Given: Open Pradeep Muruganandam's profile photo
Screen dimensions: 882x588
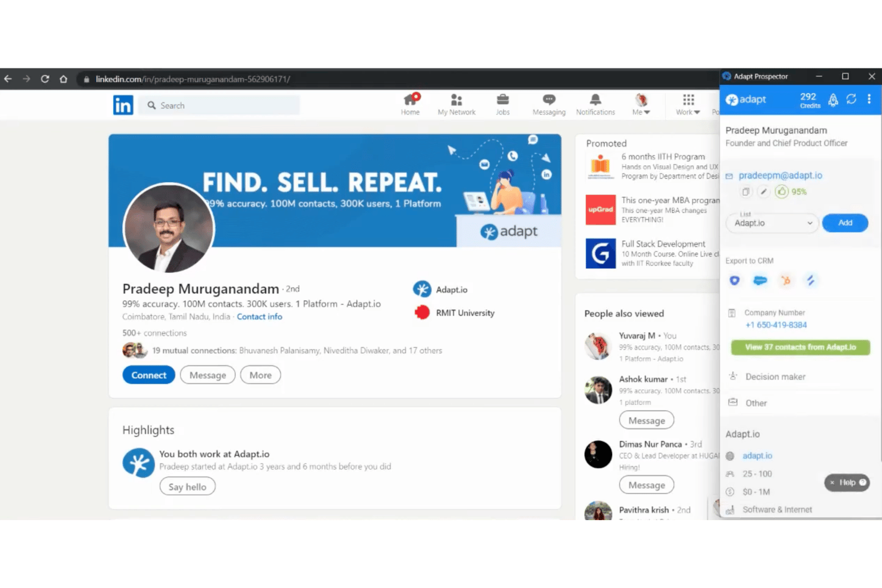Looking at the screenshot, I should (168, 229).
